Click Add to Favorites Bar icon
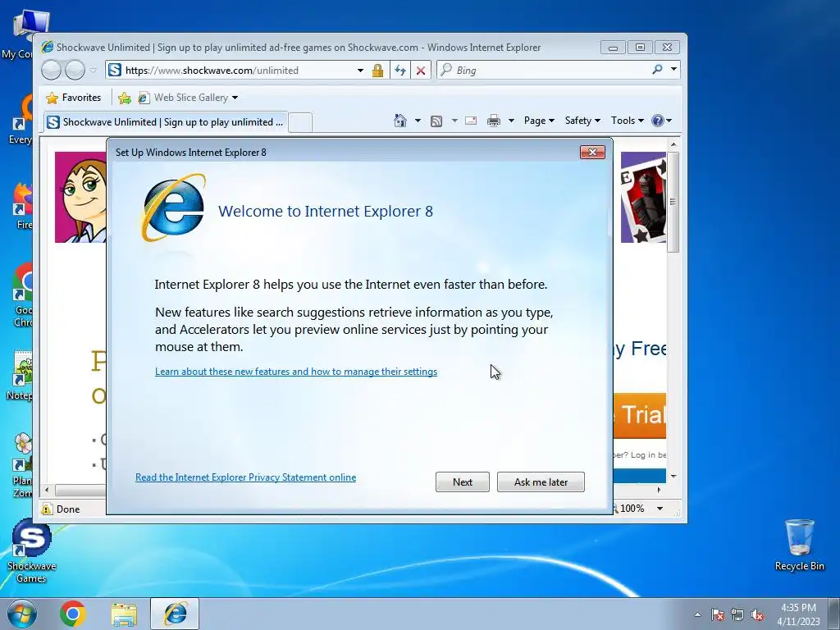840x630 pixels. (125, 98)
